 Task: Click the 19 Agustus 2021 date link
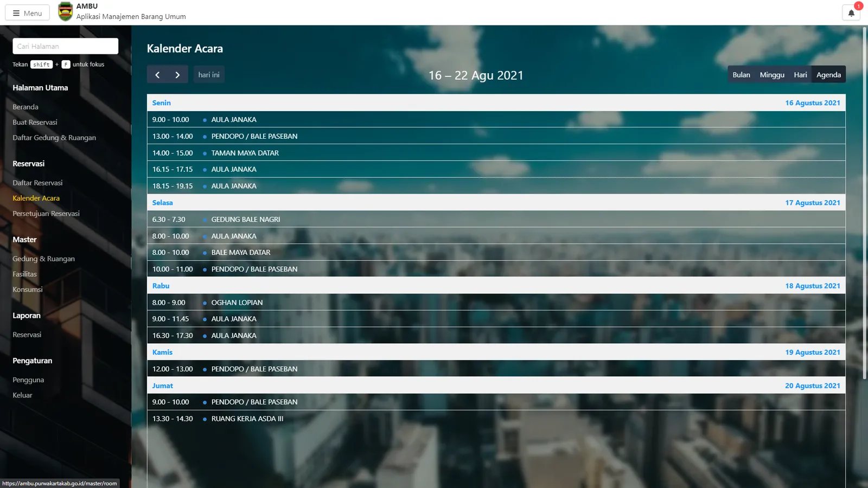tap(812, 352)
